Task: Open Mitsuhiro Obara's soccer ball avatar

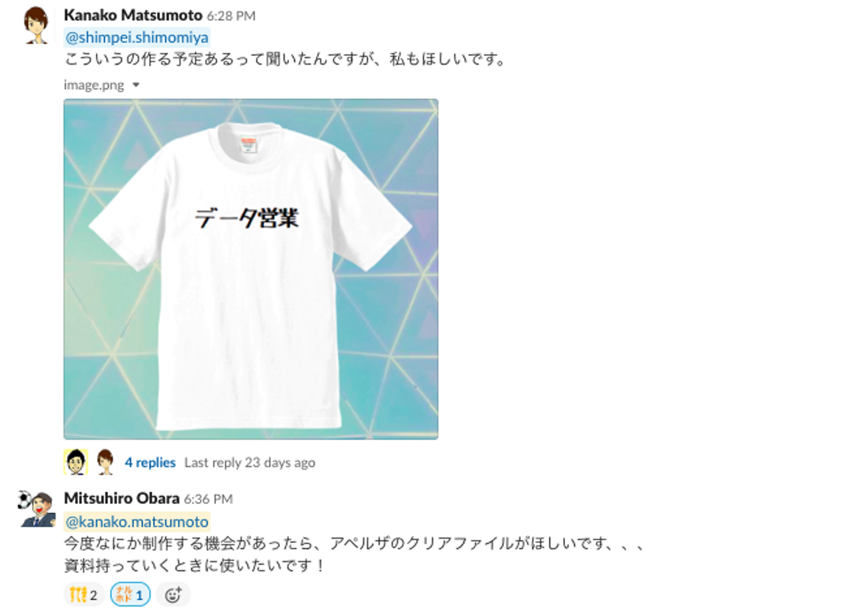Action: click(37, 509)
